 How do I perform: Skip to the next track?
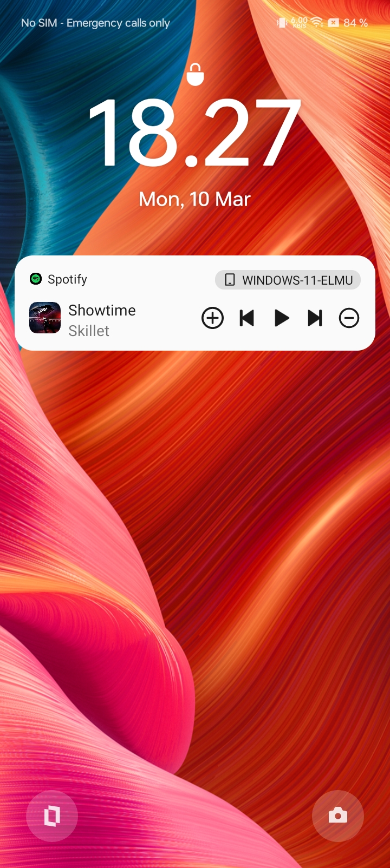tap(315, 318)
